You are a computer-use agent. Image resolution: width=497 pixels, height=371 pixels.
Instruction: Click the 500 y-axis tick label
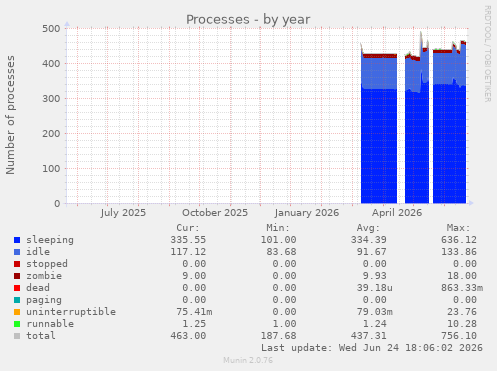51,29
